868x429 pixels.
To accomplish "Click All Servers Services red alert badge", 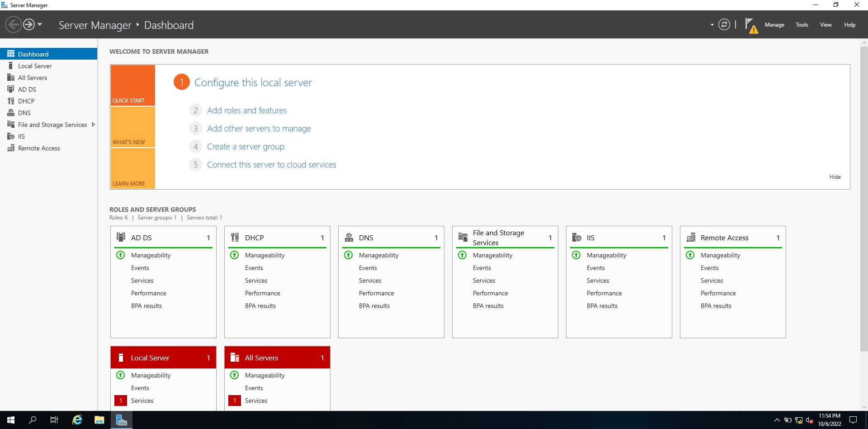I will [235, 401].
